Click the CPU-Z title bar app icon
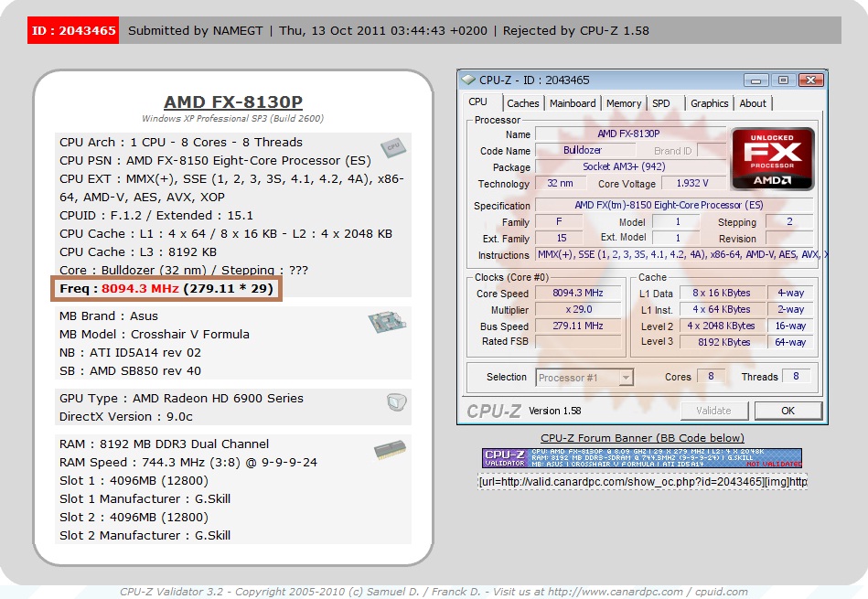Screen dimensions: 868x599 (468, 80)
